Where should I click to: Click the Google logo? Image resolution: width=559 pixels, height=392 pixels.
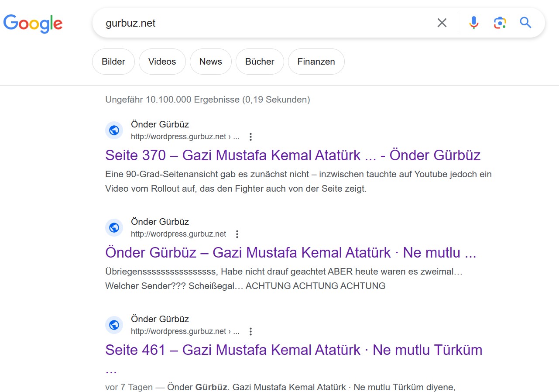(x=33, y=24)
